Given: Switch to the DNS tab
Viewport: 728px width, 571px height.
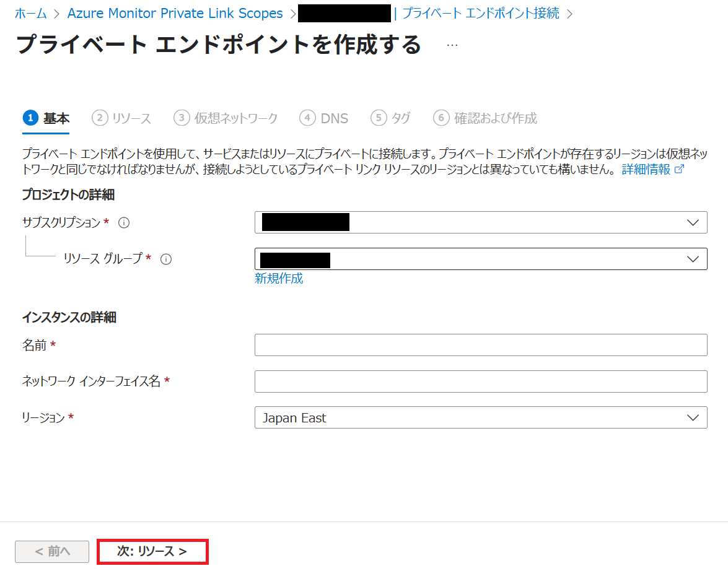Looking at the screenshot, I should coord(323,118).
